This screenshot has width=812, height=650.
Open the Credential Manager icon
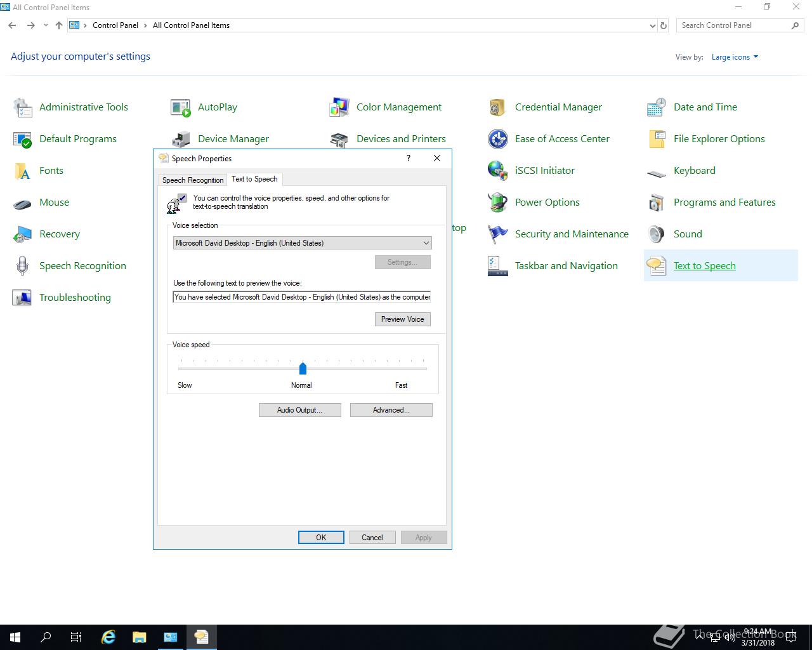tap(498, 107)
